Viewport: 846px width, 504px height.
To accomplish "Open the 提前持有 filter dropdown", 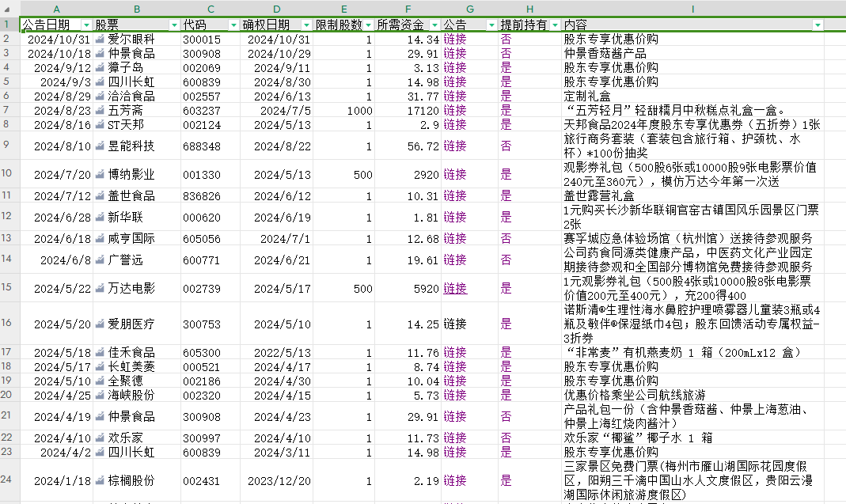I will tap(556, 25).
